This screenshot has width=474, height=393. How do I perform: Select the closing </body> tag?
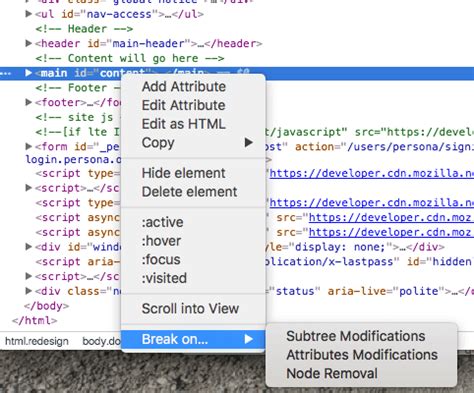(47, 306)
